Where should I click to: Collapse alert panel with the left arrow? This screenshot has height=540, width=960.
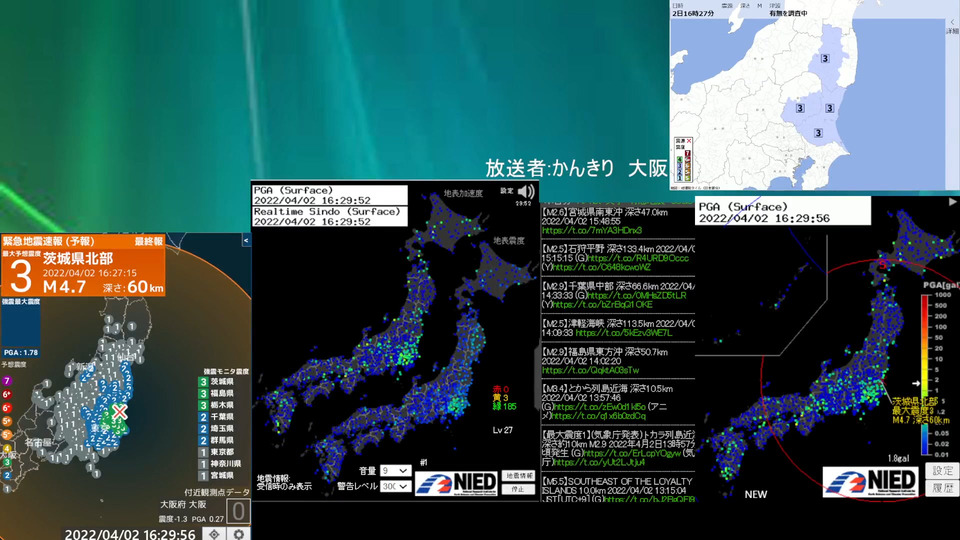coord(246,241)
